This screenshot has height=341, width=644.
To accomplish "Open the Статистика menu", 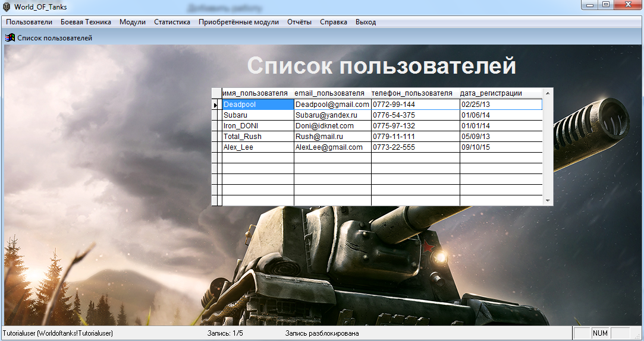I will coord(172,22).
